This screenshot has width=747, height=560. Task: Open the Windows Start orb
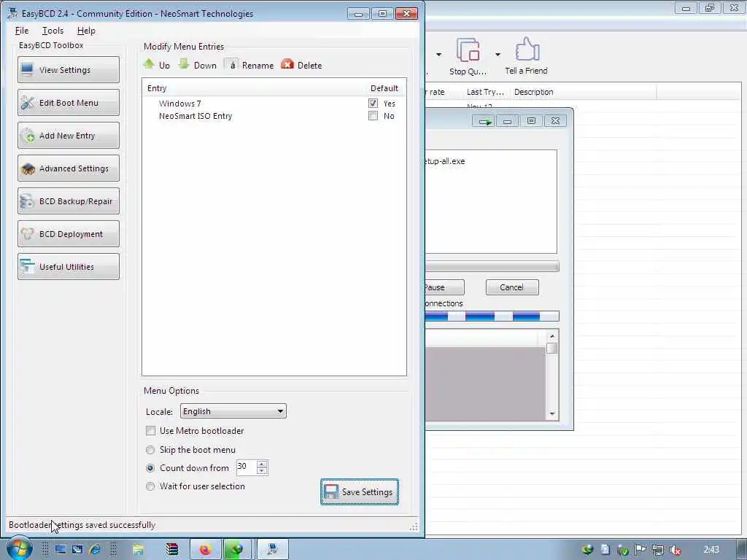(x=19, y=548)
